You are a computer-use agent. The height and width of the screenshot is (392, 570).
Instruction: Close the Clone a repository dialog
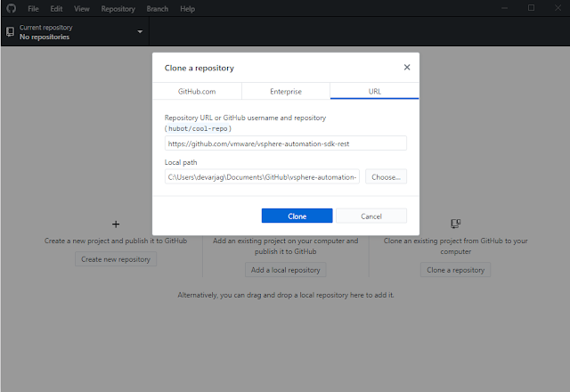point(407,68)
